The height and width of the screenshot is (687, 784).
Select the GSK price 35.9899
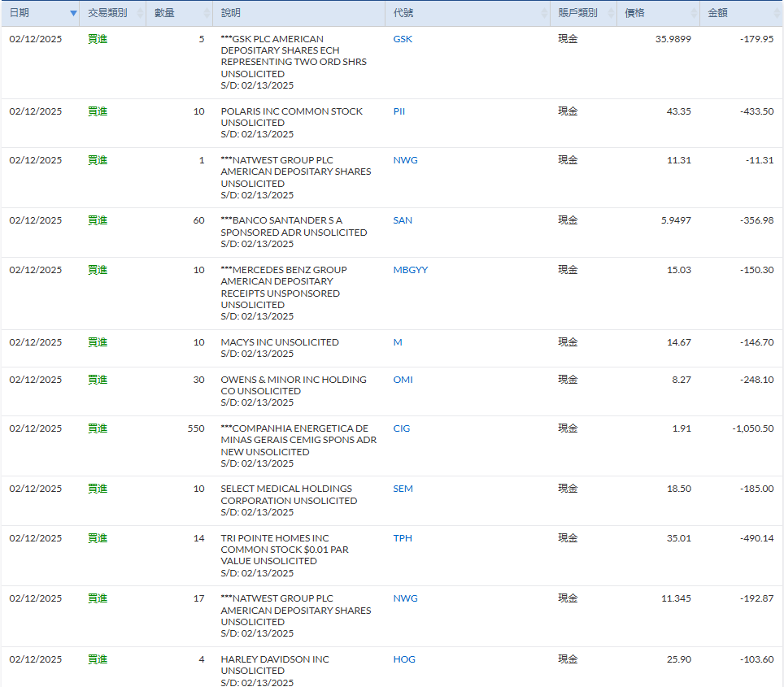pyautogui.click(x=673, y=39)
